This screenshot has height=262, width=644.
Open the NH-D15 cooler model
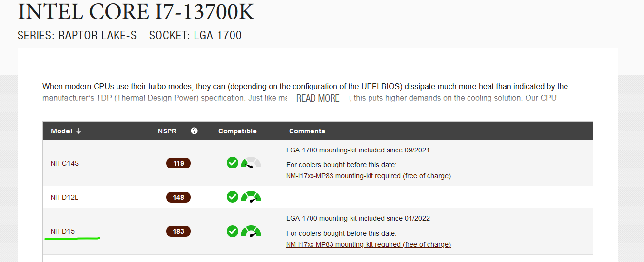tap(62, 231)
